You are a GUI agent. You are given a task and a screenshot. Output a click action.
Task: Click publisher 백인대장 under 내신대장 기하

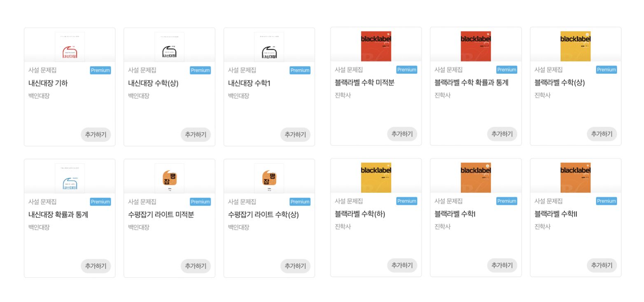point(39,96)
